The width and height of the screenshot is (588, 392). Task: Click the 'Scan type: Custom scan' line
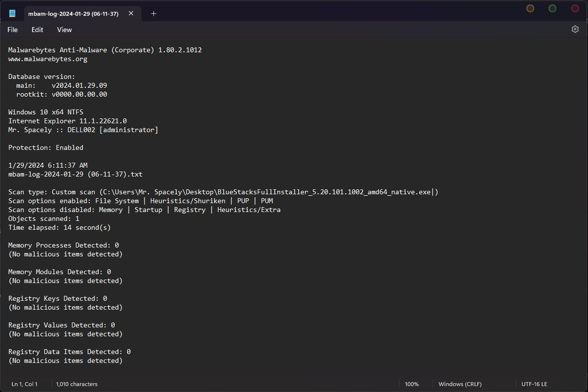[223, 192]
